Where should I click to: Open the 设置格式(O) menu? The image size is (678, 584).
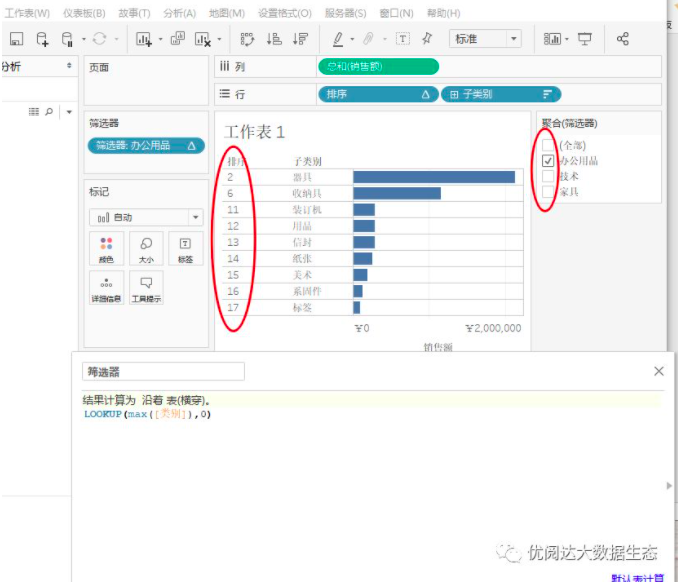tap(284, 13)
